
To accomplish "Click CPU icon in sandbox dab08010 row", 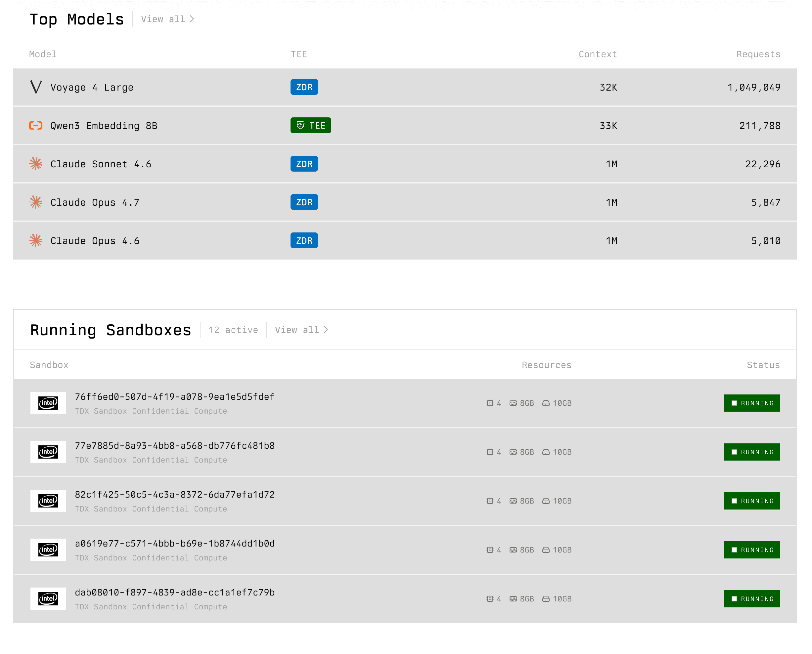I will point(490,599).
